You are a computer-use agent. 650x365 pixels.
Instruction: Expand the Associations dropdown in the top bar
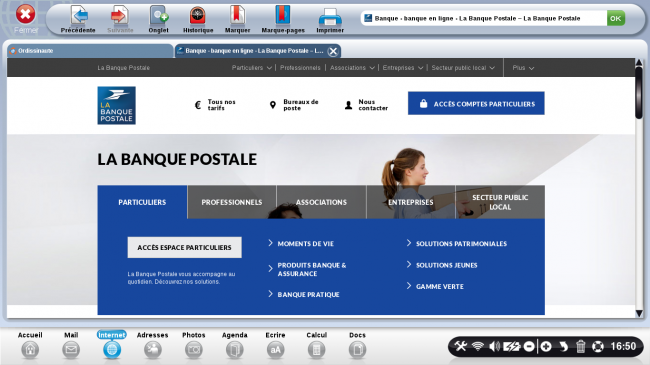pos(352,68)
